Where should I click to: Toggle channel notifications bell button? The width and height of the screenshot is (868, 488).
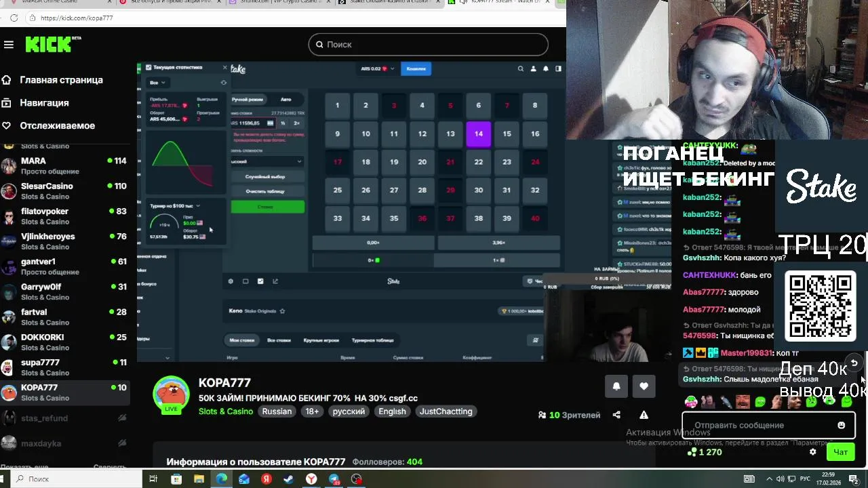616,386
